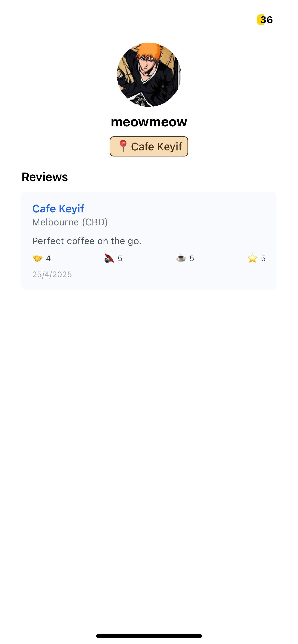
Task: Tap the review text 'Perfect coffee on the go.'
Action: coord(87,241)
